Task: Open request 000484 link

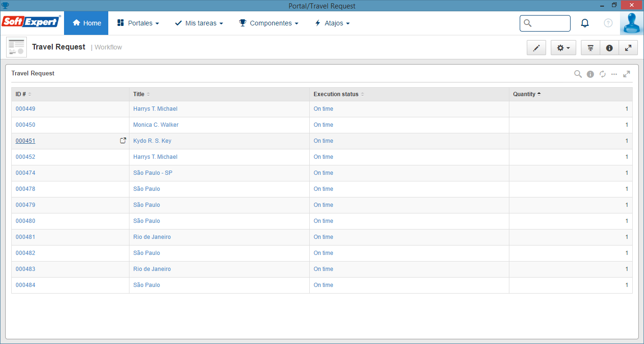Action: pyautogui.click(x=25, y=285)
